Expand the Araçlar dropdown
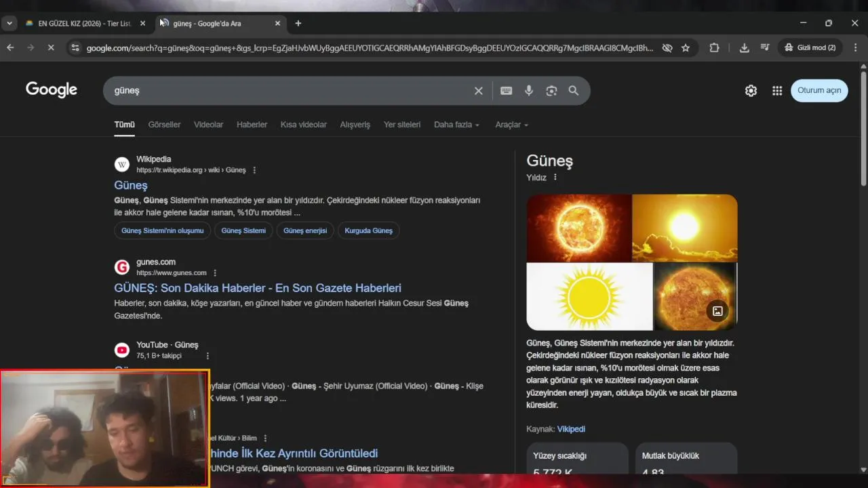 (511, 125)
